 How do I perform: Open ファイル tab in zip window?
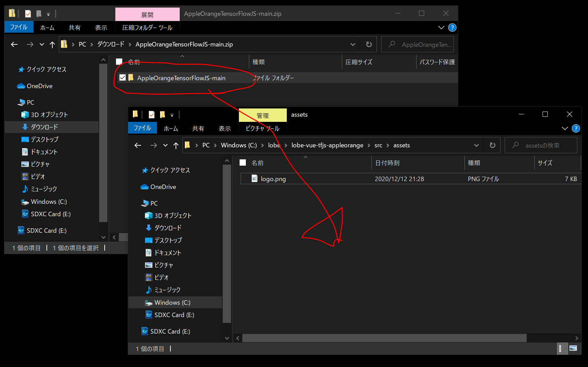pyautogui.click(x=19, y=27)
